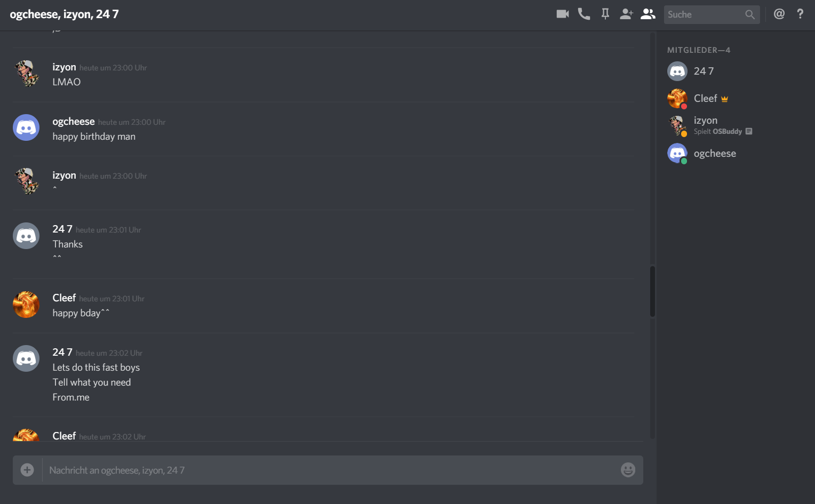The width and height of the screenshot is (815, 504).
Task: Start a video call
Action: click(x=562, y=14)
